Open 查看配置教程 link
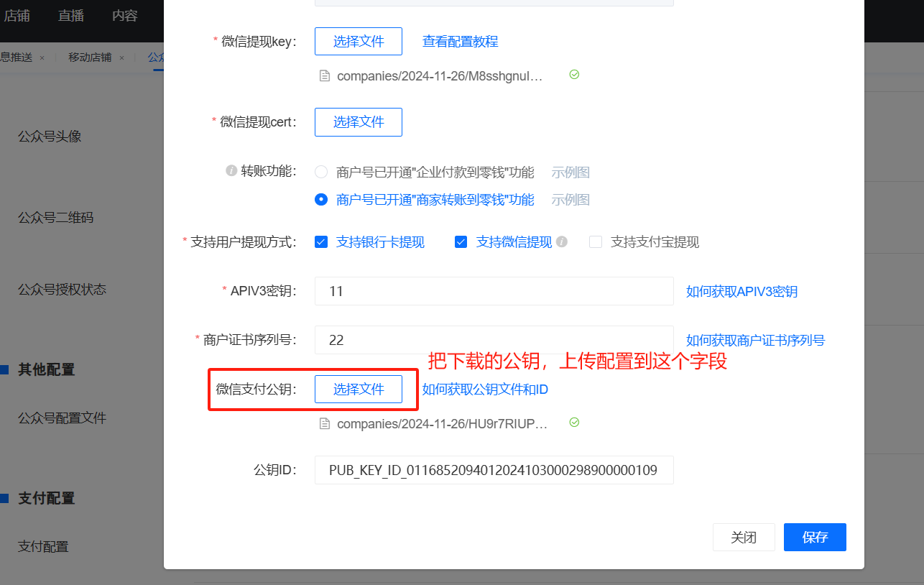Screen dimensions: 924x585 460,42
